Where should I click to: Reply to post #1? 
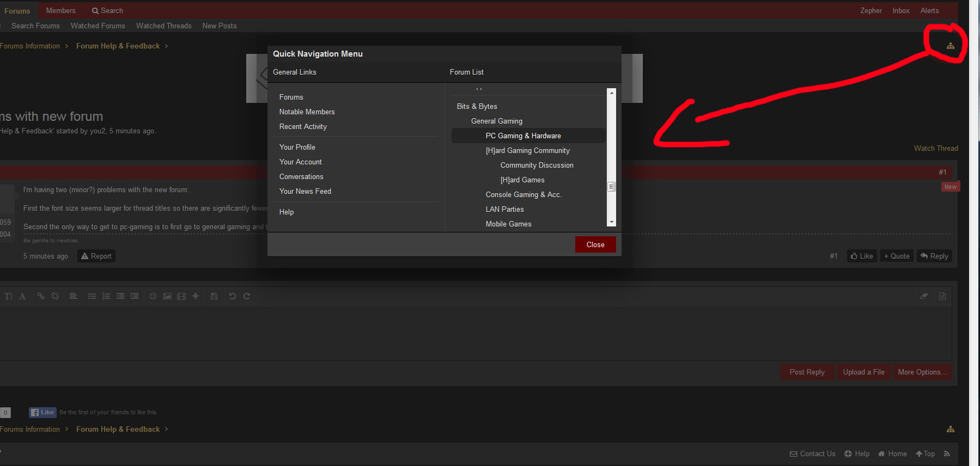pyautogui.click(x=934, y=256)
